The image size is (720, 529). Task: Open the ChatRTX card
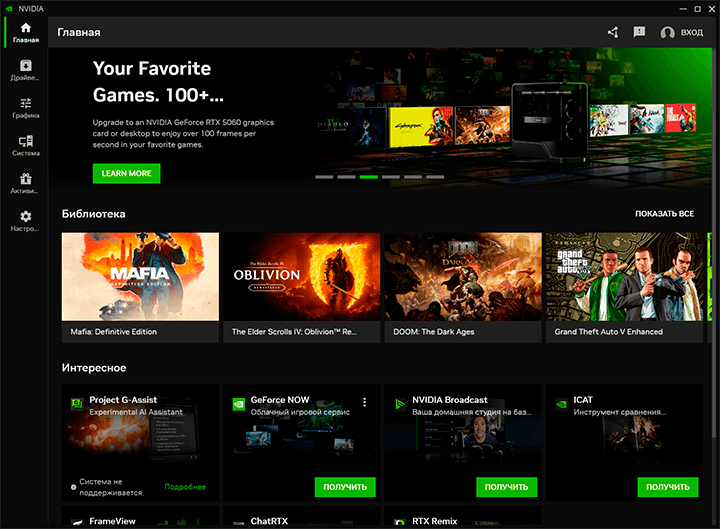tap(302, 516)
